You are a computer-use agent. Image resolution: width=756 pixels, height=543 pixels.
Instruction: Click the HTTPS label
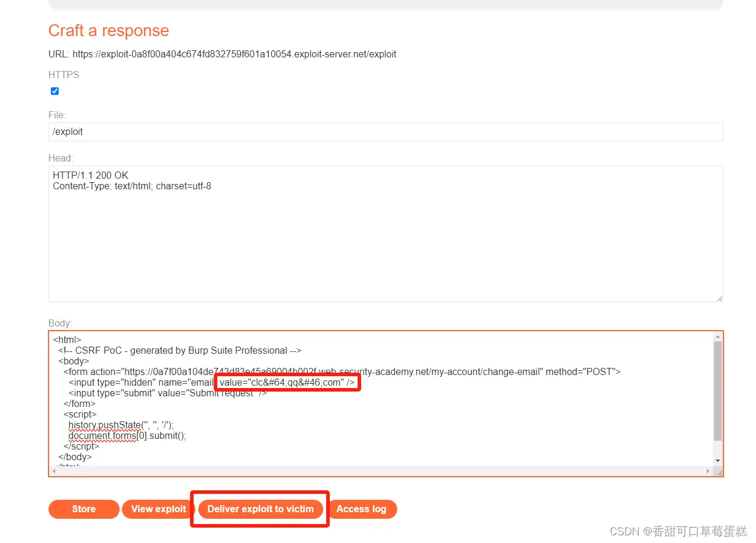(x=64, y=75)
